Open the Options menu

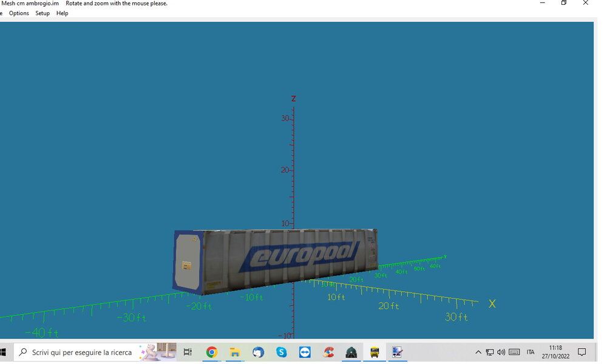point(19,13)
